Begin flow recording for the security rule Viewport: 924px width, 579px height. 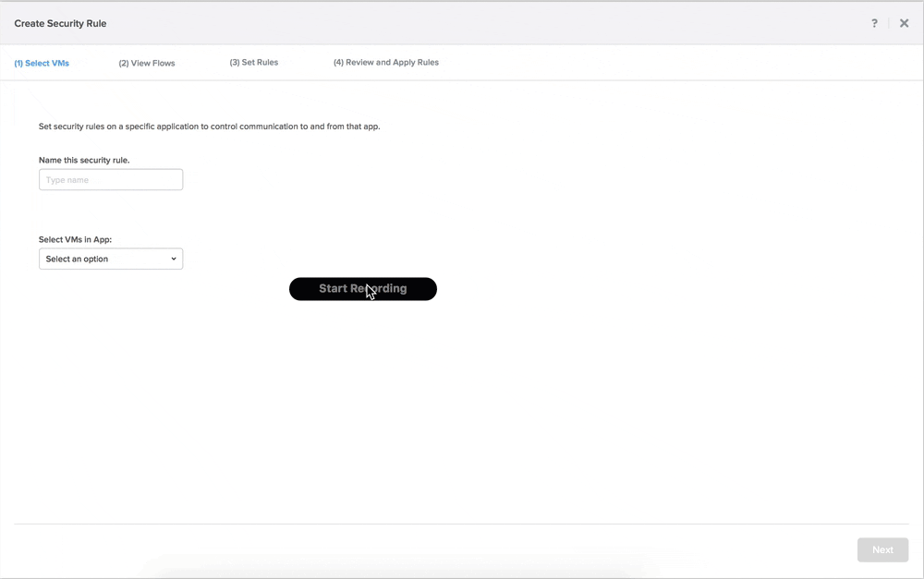362,289
